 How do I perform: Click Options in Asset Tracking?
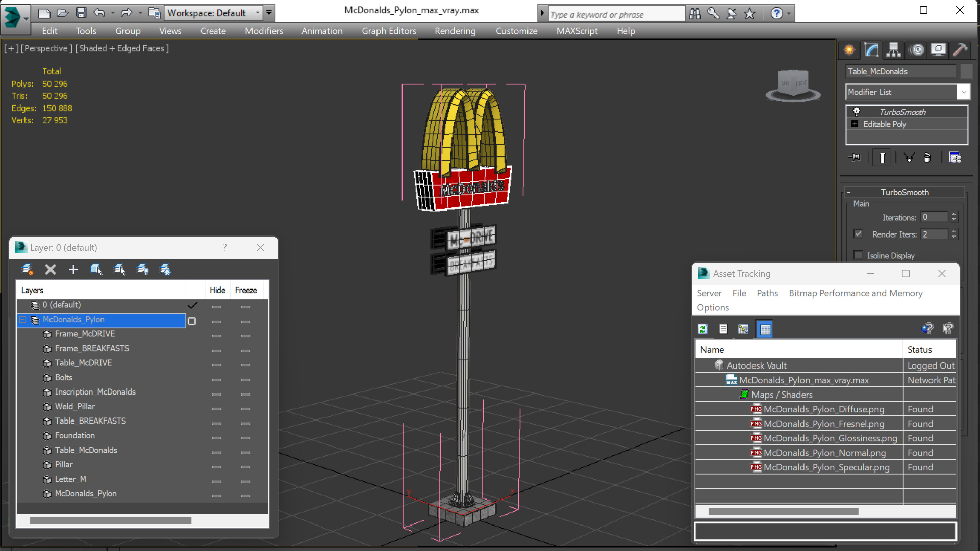(713, 308)
